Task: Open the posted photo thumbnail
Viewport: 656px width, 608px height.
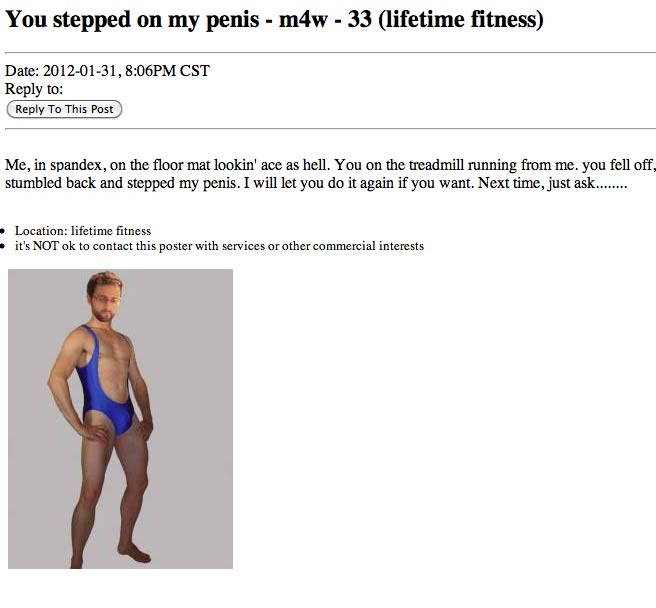Action: pyautogui.click(x=120, y=419)
